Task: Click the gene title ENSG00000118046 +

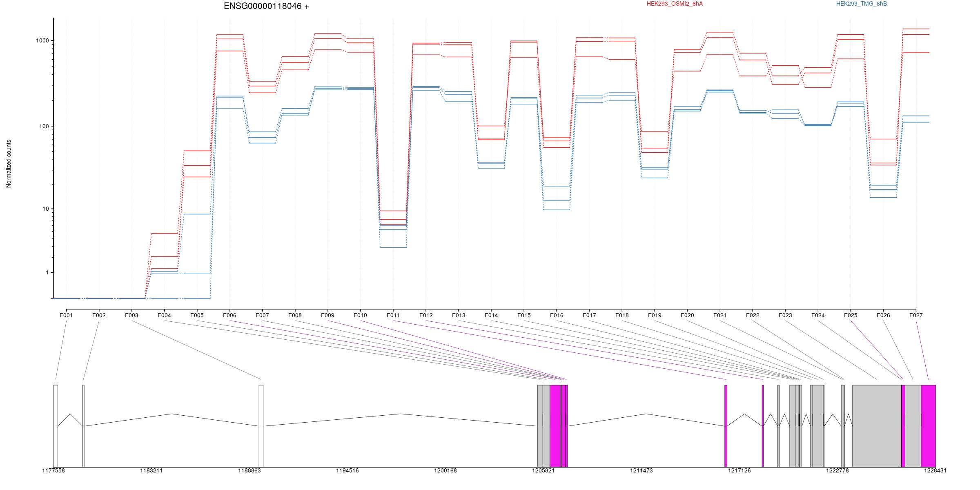Action: click(x=266, y=6)
